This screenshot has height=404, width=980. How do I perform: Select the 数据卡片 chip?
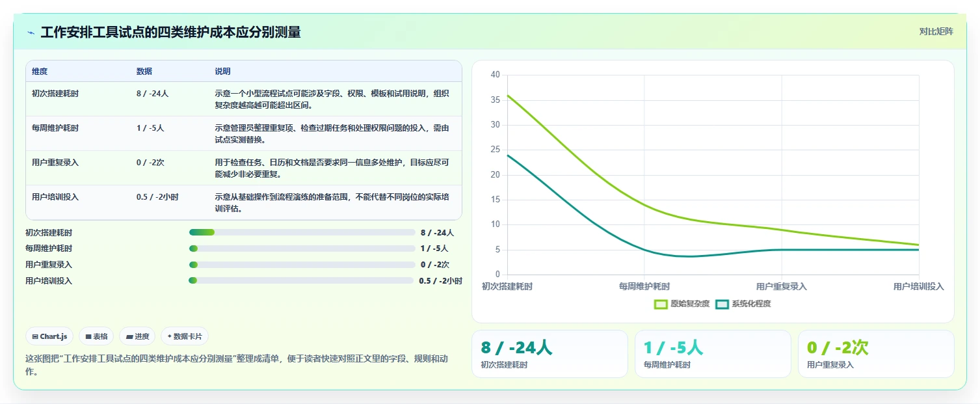(x=185, y=336)
